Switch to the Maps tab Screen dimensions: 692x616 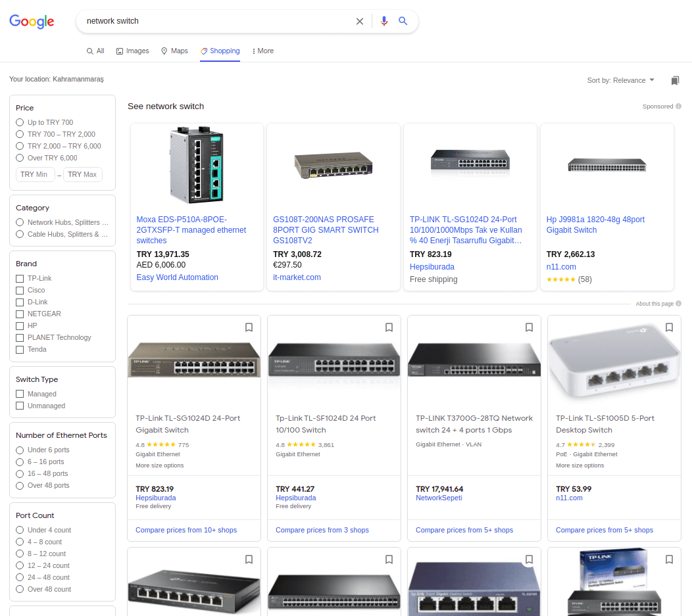tap(174, 51)
